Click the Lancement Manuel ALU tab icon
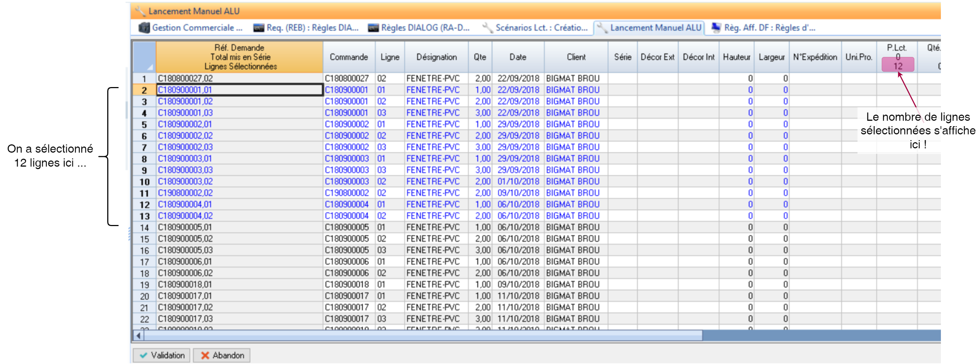Viewport: 980px width, 364px height. pos(602,28)
